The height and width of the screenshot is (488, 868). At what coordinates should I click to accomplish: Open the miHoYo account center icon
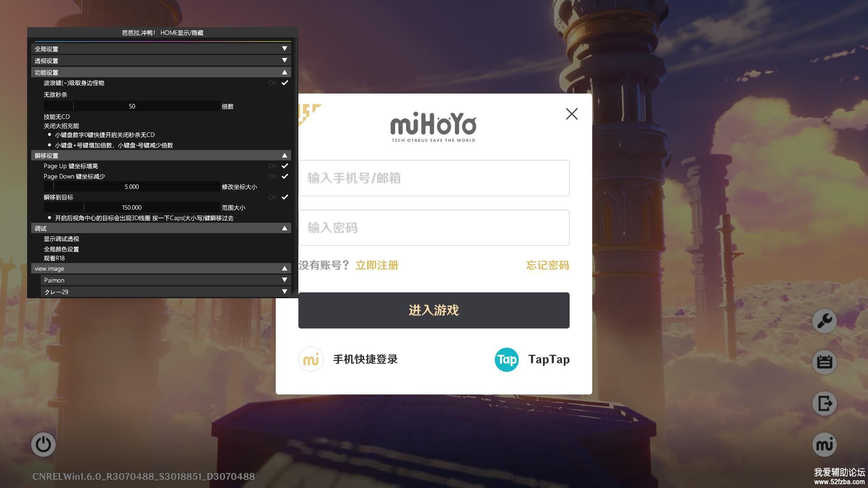tap(825, 445)
